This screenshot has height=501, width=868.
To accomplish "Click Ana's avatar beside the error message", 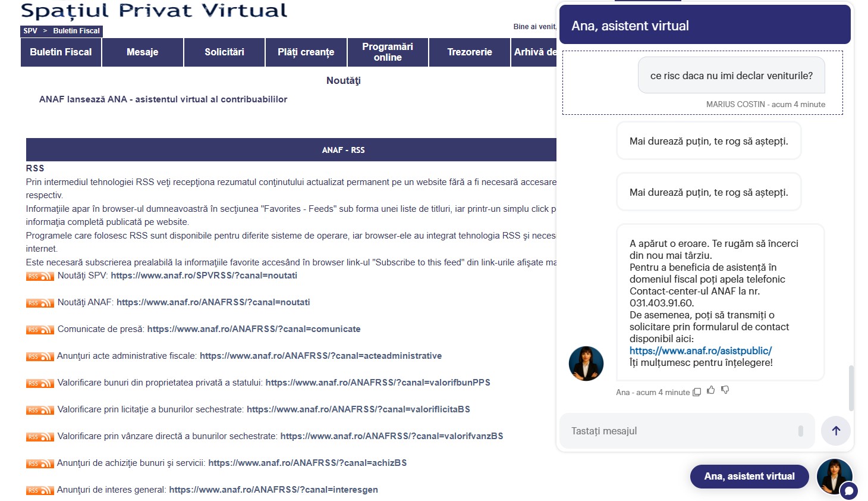I will 586,364.
